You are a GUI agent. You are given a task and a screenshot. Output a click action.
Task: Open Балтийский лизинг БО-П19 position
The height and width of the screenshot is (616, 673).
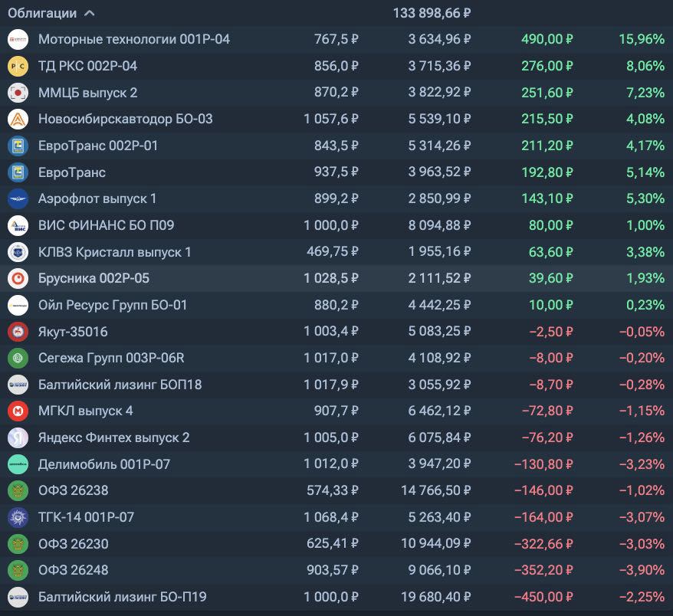point(122,597)
